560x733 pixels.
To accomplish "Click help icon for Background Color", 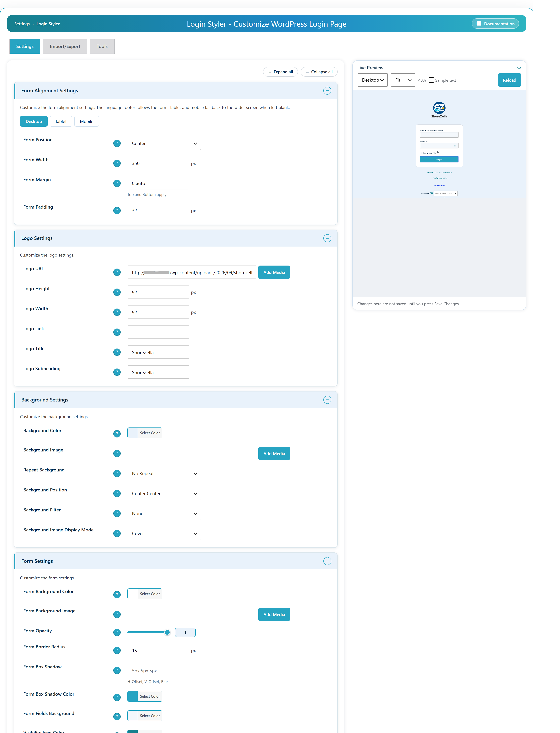I will pos(117,433).
